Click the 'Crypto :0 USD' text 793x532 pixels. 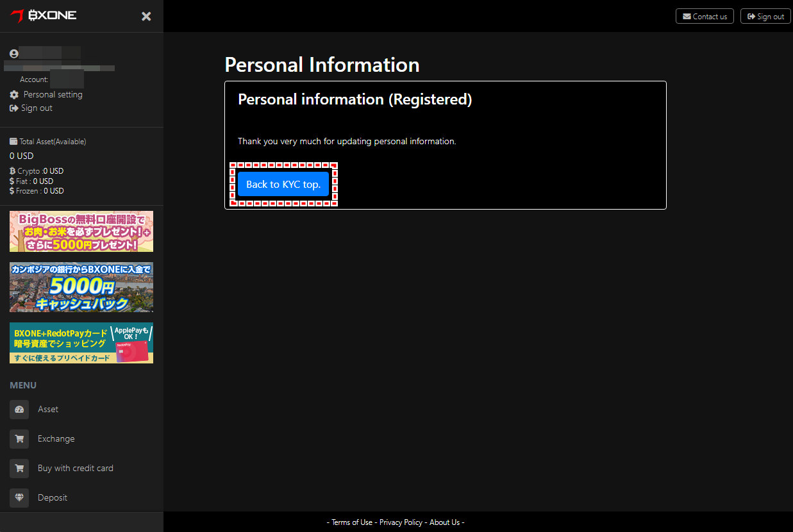click(x=40, y=171)
